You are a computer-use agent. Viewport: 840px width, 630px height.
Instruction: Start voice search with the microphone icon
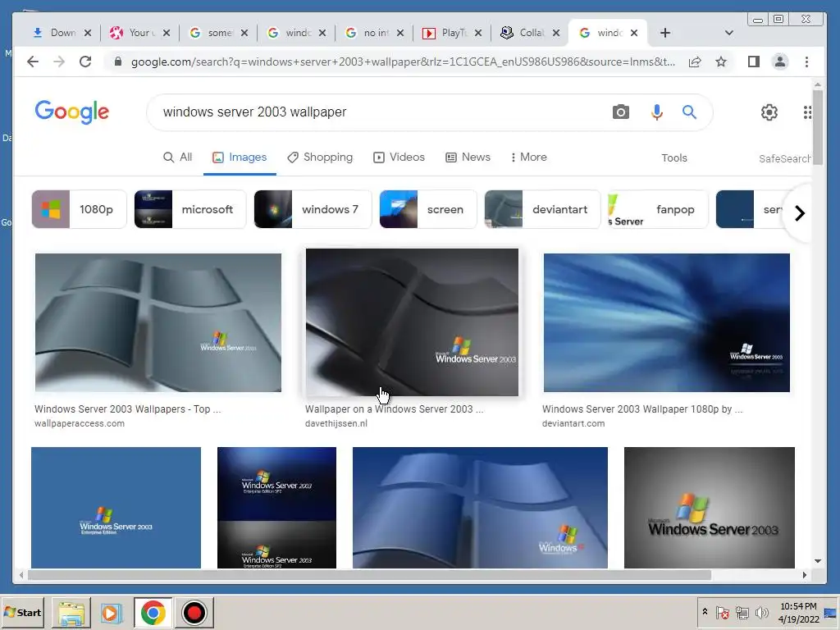click(657, 112)
